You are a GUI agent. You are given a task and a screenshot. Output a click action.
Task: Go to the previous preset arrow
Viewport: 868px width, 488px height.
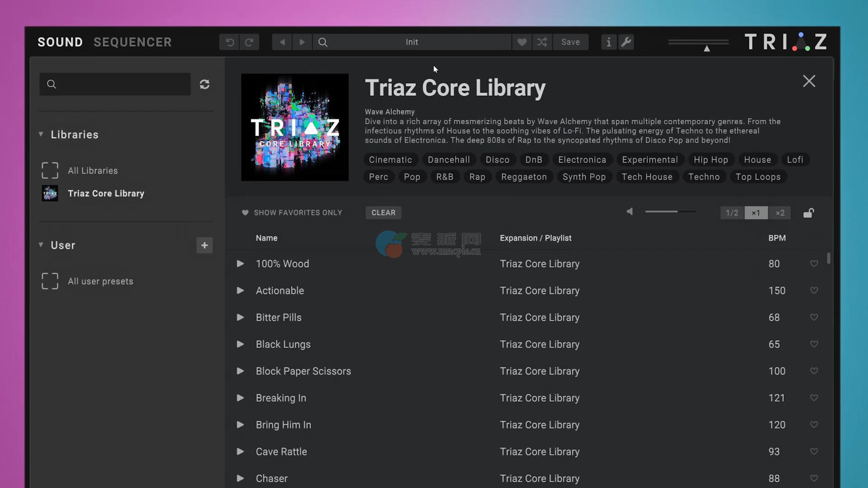pyautogui.click(x=282, y=42)
